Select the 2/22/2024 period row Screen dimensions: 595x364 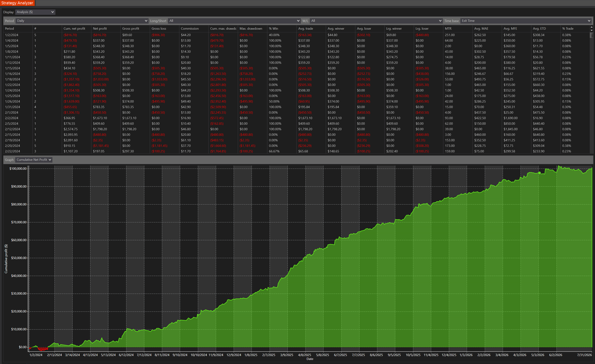pyautogui.click(x=296, y=151)
